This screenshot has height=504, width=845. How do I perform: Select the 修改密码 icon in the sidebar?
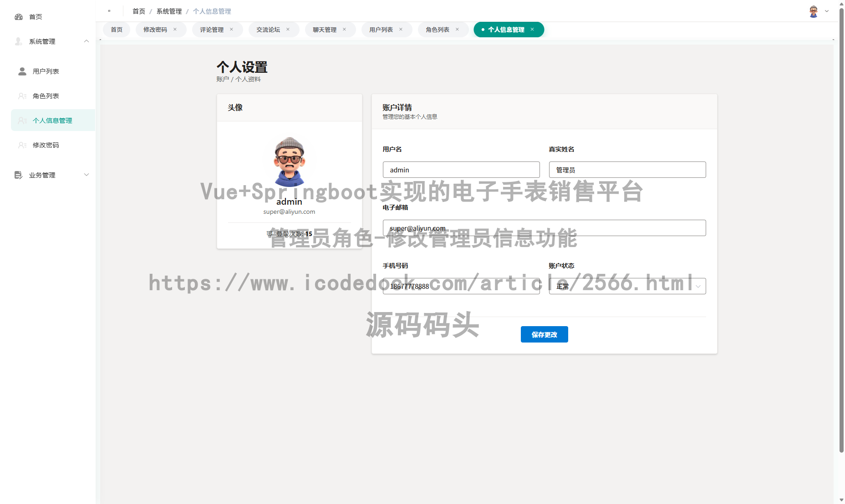pyautogui.click(x=21, y=145)
